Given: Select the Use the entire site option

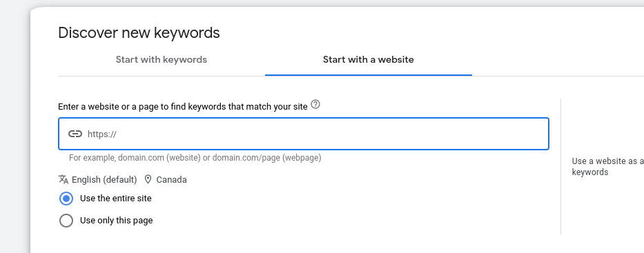Looking at the screenshot, I should [x=66, y=199].
